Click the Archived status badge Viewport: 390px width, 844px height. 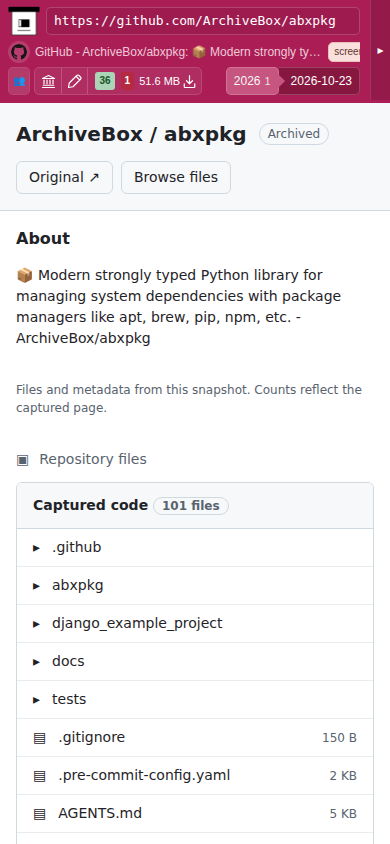(x=294, y=134)
